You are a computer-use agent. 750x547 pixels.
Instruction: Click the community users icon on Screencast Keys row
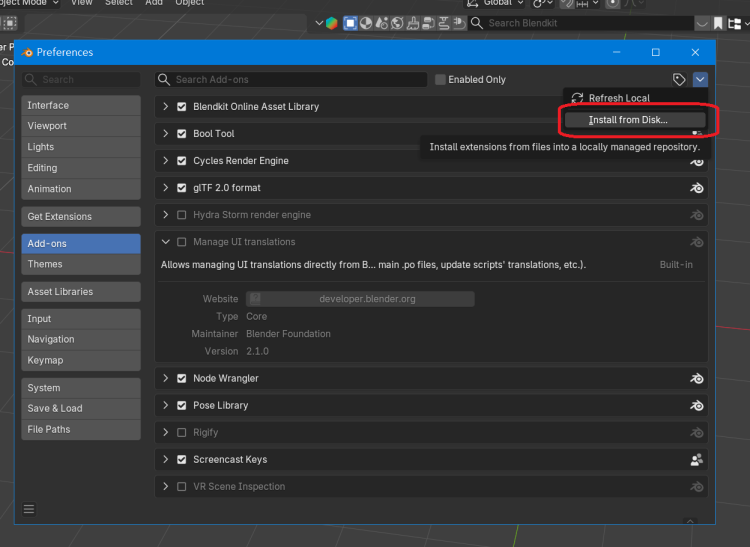point(696,459)
